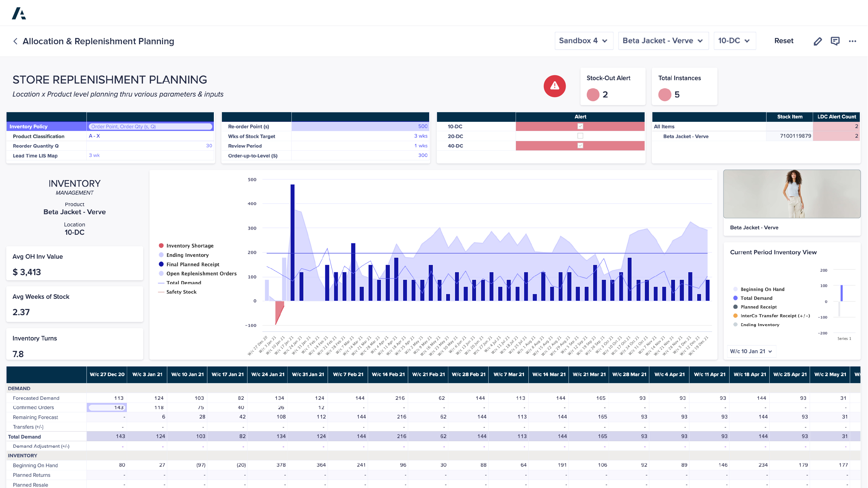Toggle the 40-DC alert checkbox
Image resolution: width=868 pixels, height=488 pixels.
pos(580,145)
